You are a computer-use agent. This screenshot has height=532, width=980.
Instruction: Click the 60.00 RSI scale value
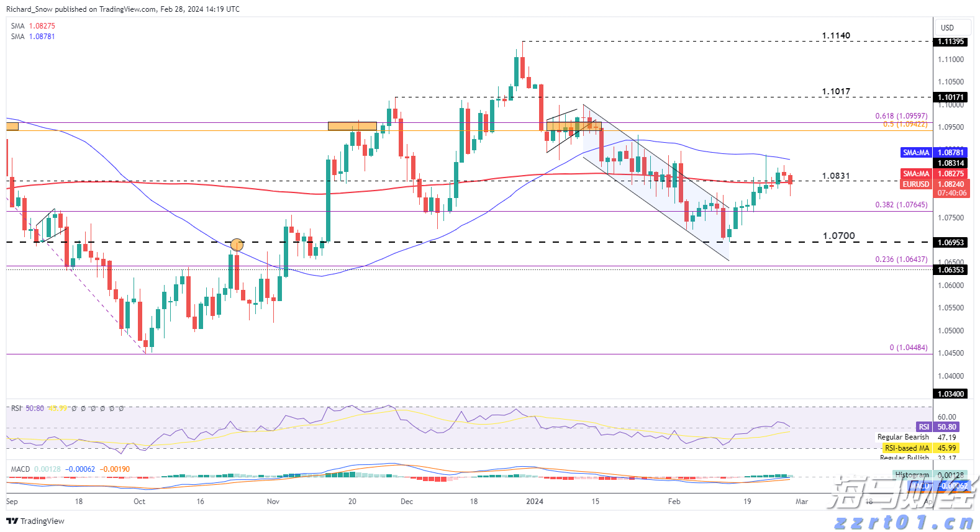(x=947, y=417)
